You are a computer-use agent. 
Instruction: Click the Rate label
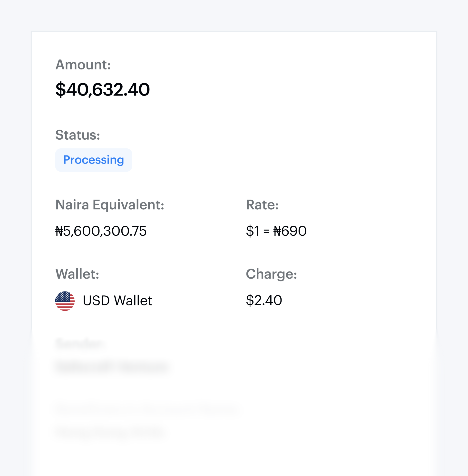click(x=262, y=205)
